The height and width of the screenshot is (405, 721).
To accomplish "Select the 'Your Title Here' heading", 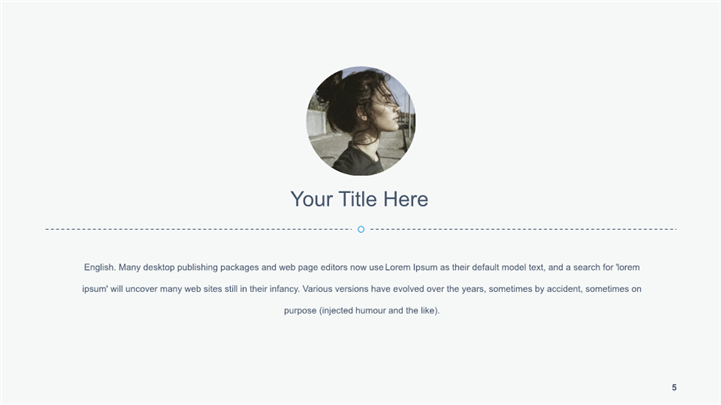I will coord(359,199).
